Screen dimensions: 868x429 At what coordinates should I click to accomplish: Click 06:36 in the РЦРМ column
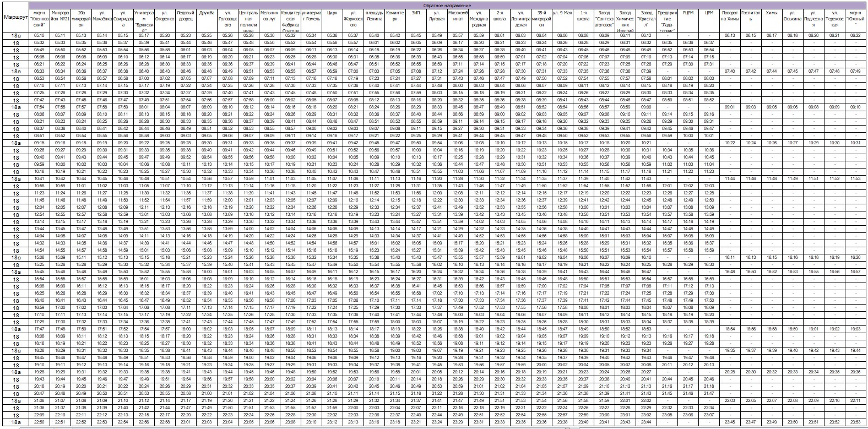point(688,42)
